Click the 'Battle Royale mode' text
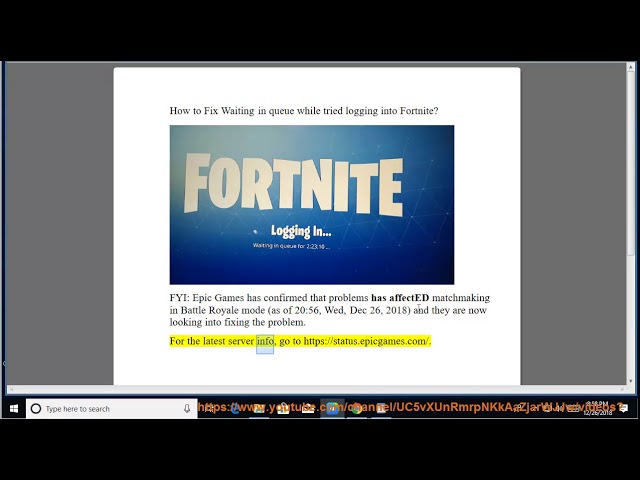This screenshot has width=640, height=480. tap(223, 310)
